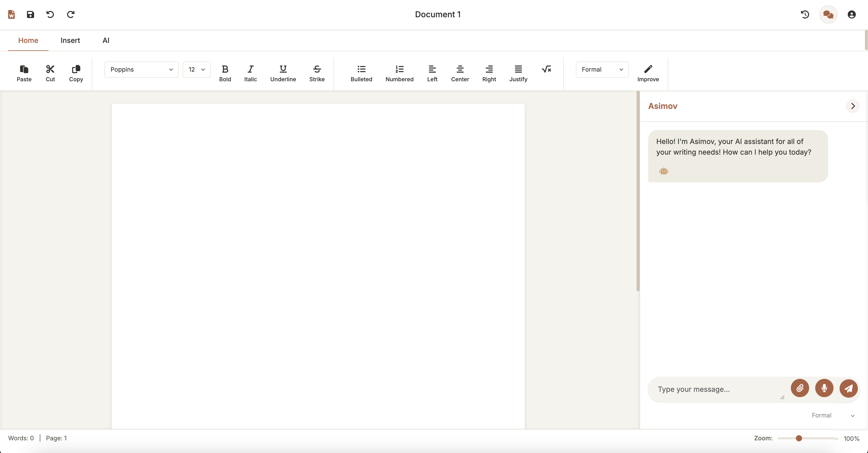Align text Right

point(489,73)
